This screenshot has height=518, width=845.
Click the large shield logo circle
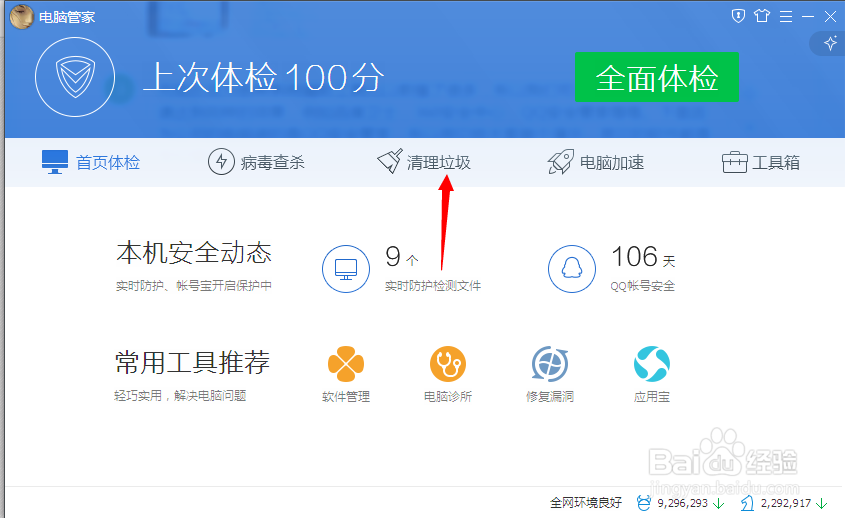75,77
